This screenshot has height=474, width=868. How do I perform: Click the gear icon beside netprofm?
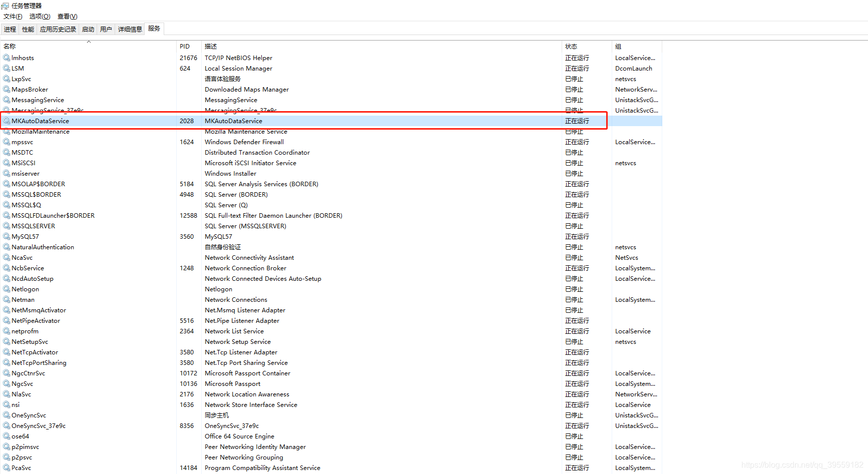[x=7, y=331]
